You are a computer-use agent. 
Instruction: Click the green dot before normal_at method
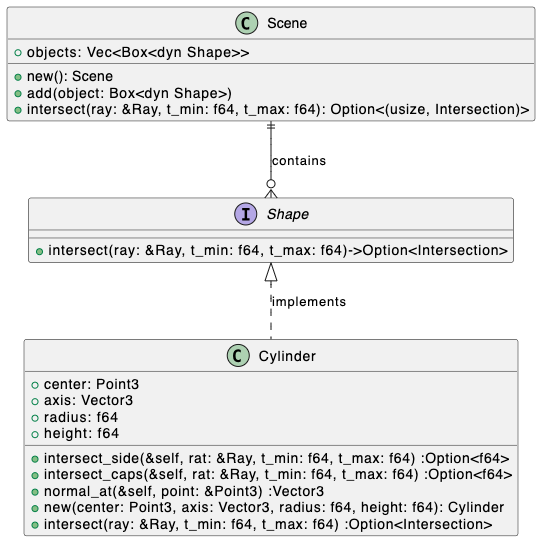(35, 492)
